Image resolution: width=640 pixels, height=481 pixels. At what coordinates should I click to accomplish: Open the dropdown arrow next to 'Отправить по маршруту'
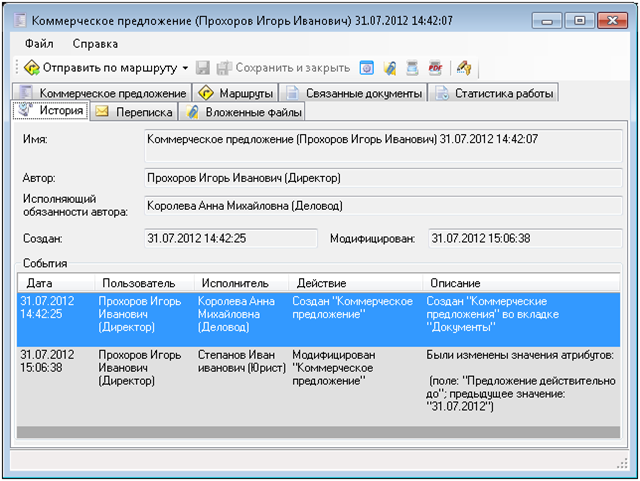click(x=185, y=68)
